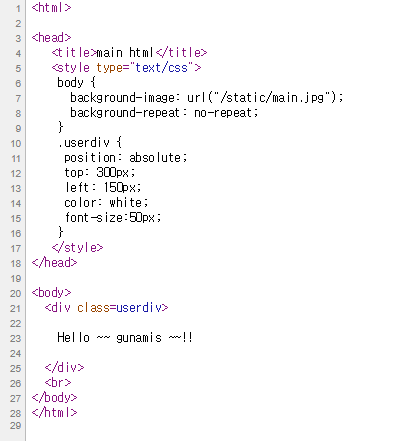Click line number 7 in the gutter
Screen dimensions: 396x441
(x=18, y=98)
